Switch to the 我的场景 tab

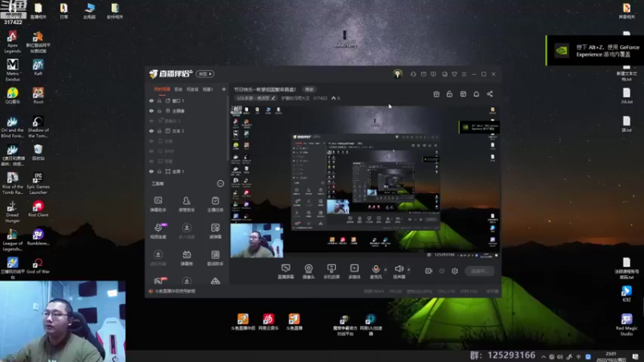pos(162,89)
